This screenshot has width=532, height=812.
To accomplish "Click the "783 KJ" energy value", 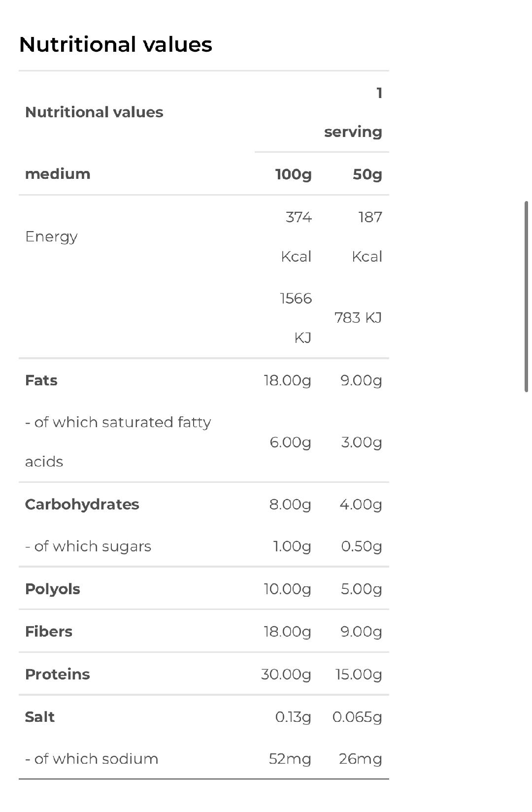I will point(358,318).
